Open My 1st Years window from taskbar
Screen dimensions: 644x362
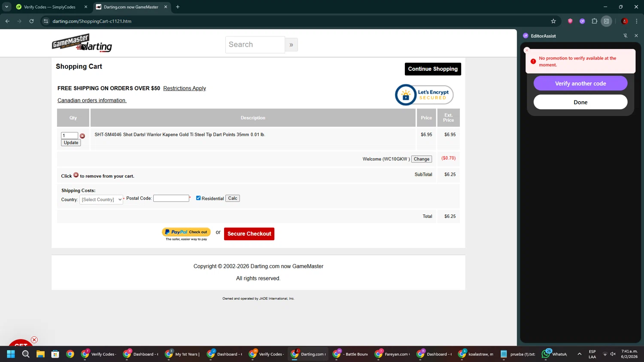[x=182, y=354]
